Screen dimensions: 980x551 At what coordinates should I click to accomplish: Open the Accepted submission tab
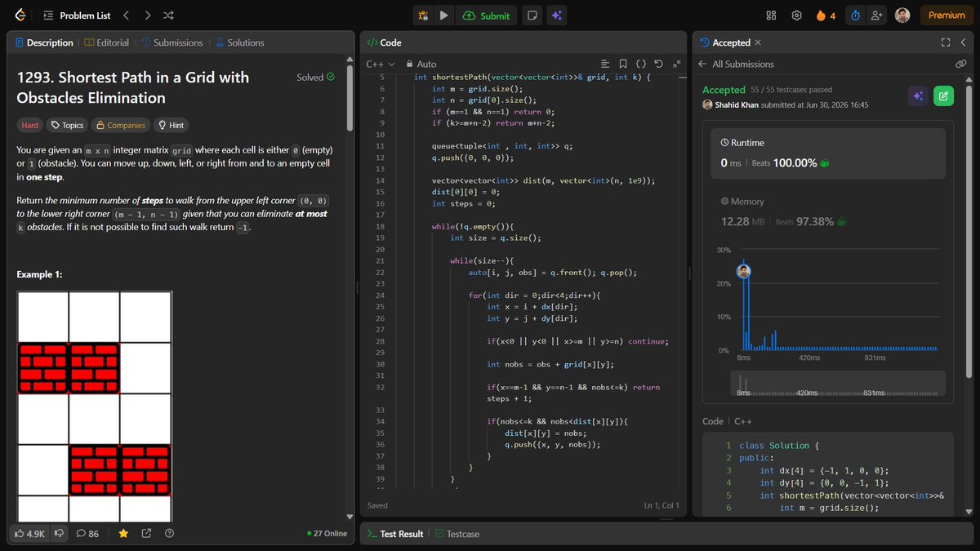pyautogui.click(x=725, y=42)
